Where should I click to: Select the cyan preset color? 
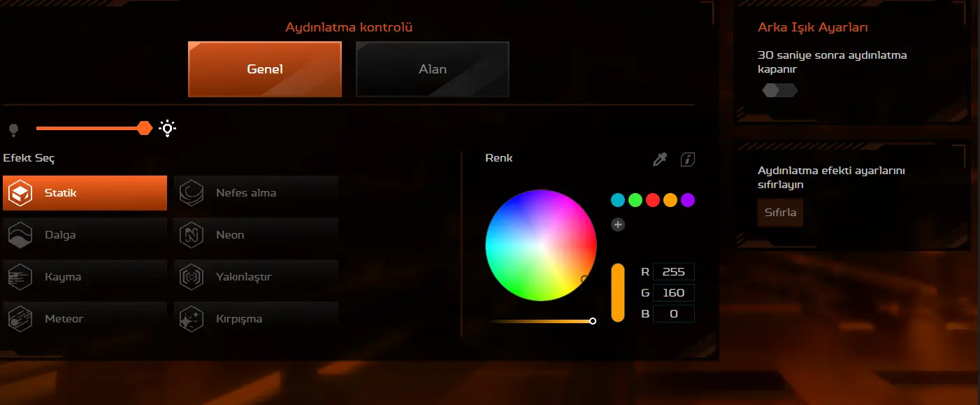618,200
